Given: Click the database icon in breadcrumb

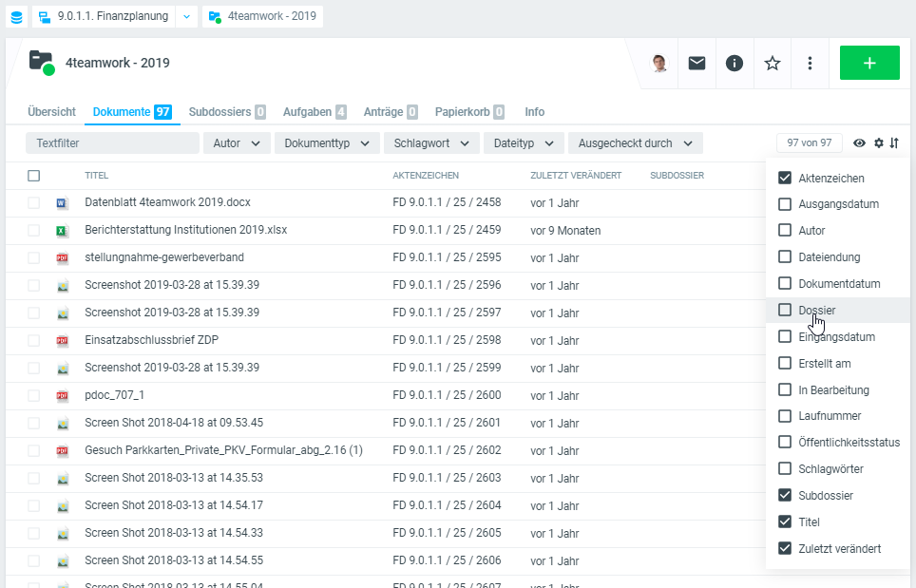Looking at the screenshot, I should 16,16.
